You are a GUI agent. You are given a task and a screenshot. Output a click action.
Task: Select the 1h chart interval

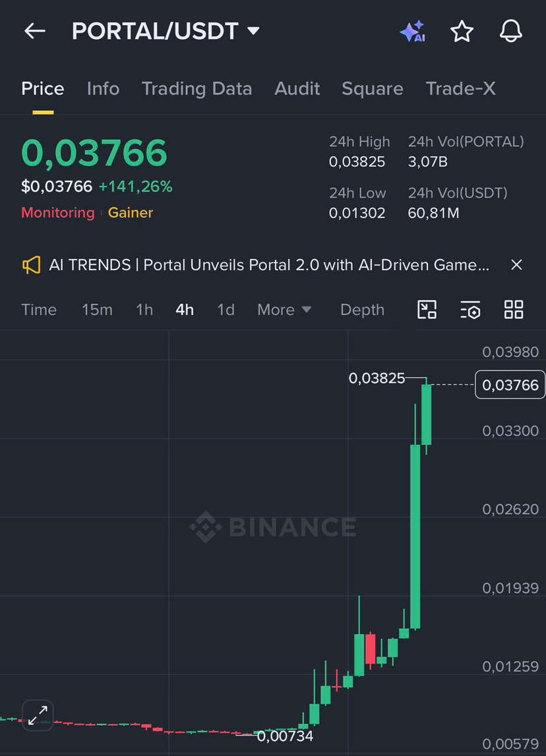tap(144, 310)
